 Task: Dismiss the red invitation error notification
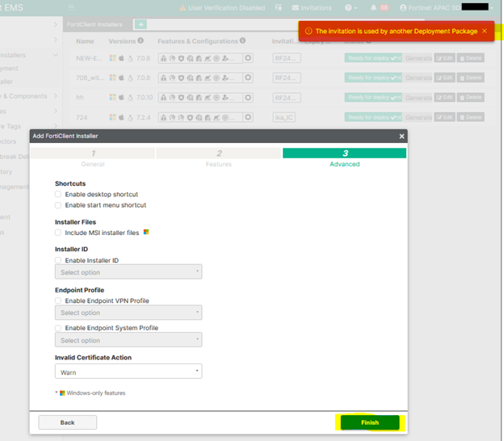click(485, 31)
